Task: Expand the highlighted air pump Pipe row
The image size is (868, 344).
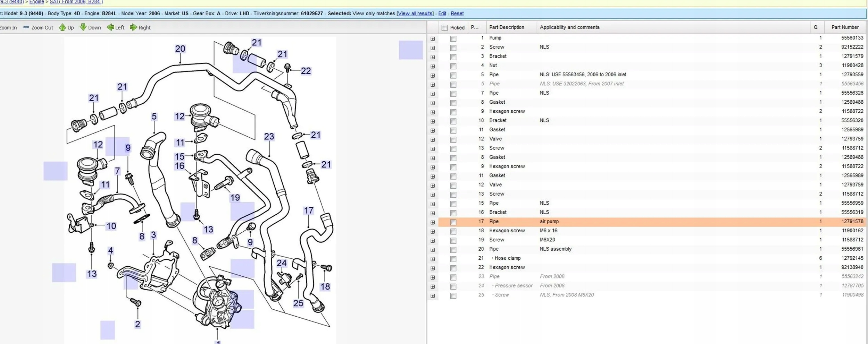Action: tap(433, 222)
